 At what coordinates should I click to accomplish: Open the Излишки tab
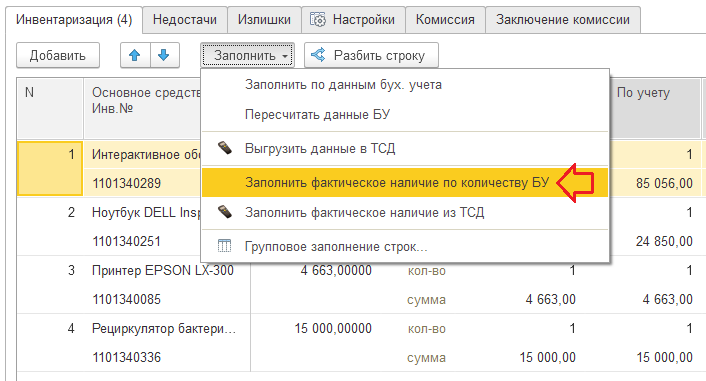[264, 20]
